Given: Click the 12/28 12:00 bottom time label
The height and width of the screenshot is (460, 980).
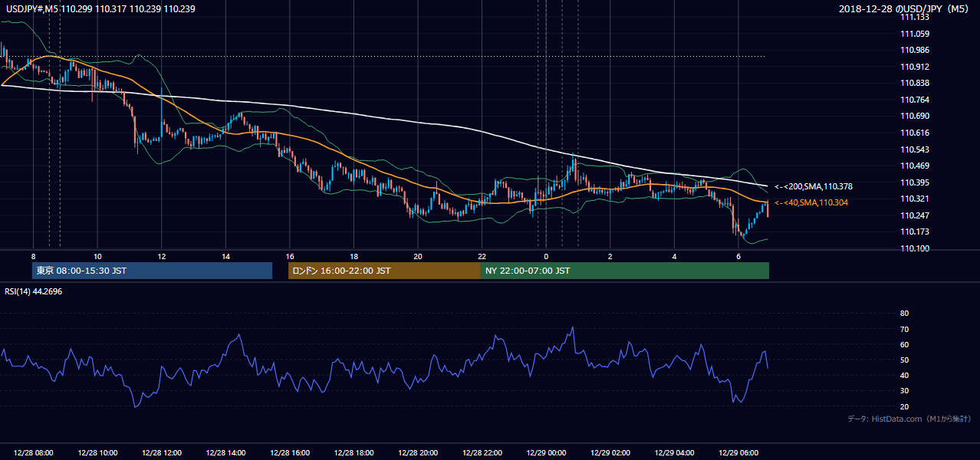Looking at the screenshot, I should click(162, 453).
